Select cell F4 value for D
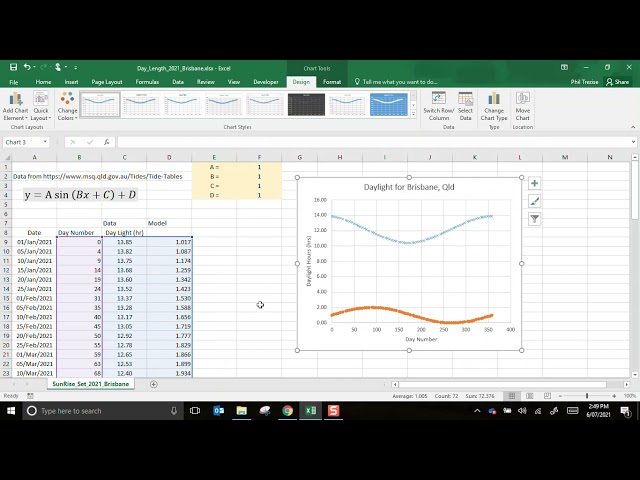The height and width of the screenshot is (480, 640). tap(259, 195)
